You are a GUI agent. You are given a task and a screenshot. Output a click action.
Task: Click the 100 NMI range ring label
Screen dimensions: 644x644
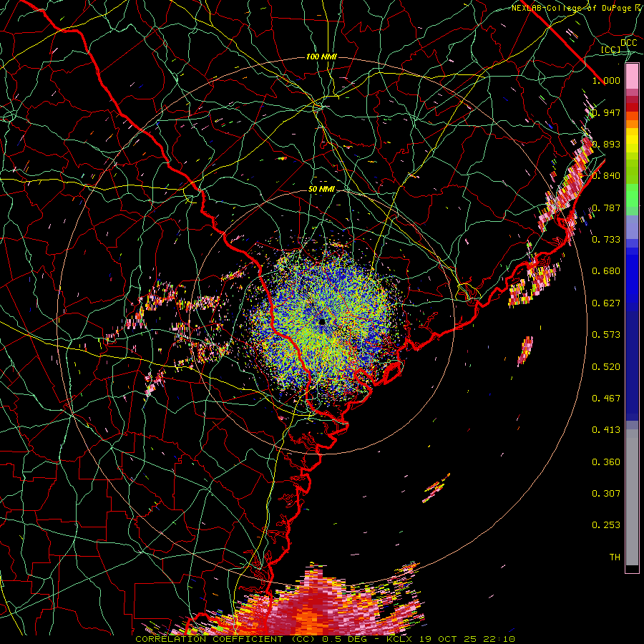point(321,57)
